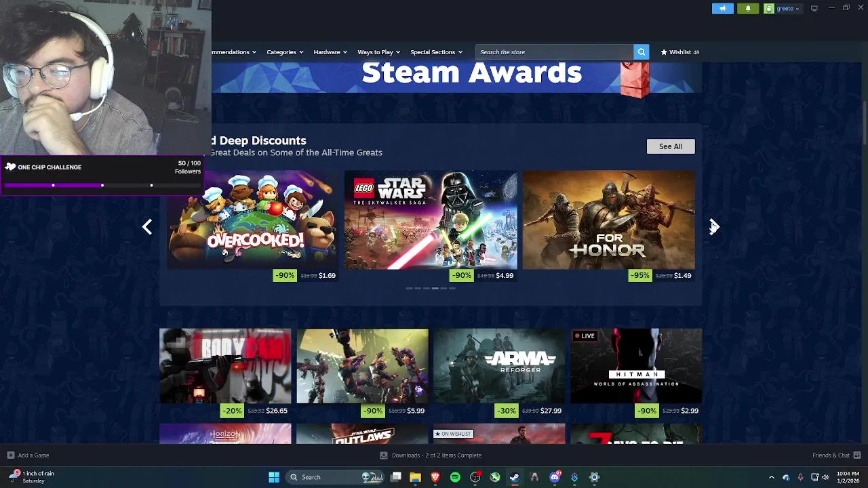Open OBS Studio from taskbar
The height and width of the screenshot is (488, 868).
(475, 477)
